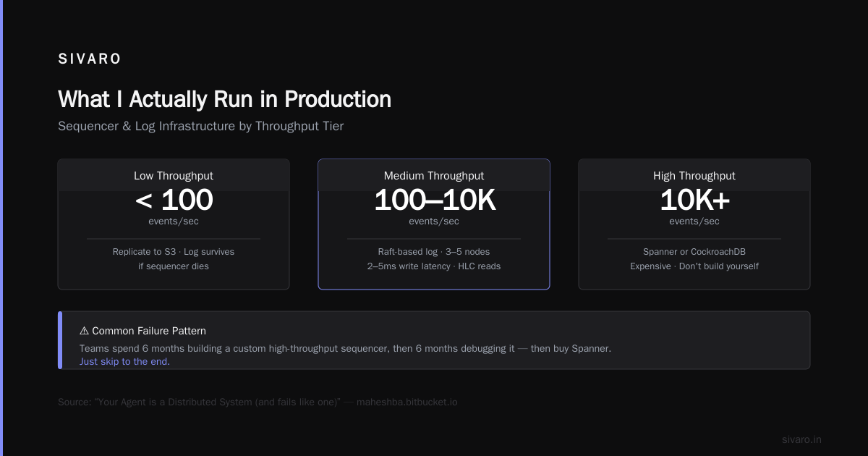868x456 pixels.
Task: Select the 'Raft-based log · 3–5 nodes' line
Action: (434, 252)
